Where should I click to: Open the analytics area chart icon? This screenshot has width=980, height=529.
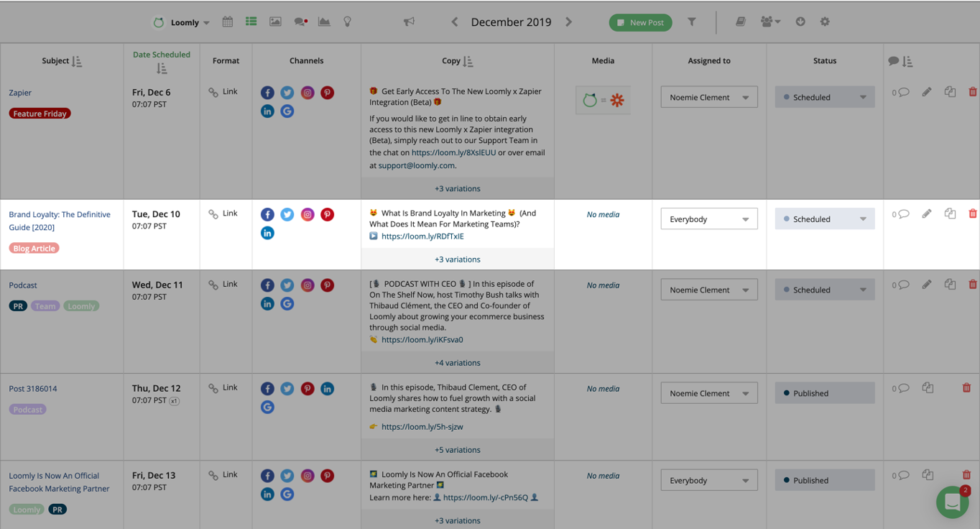tap(324, 22)
